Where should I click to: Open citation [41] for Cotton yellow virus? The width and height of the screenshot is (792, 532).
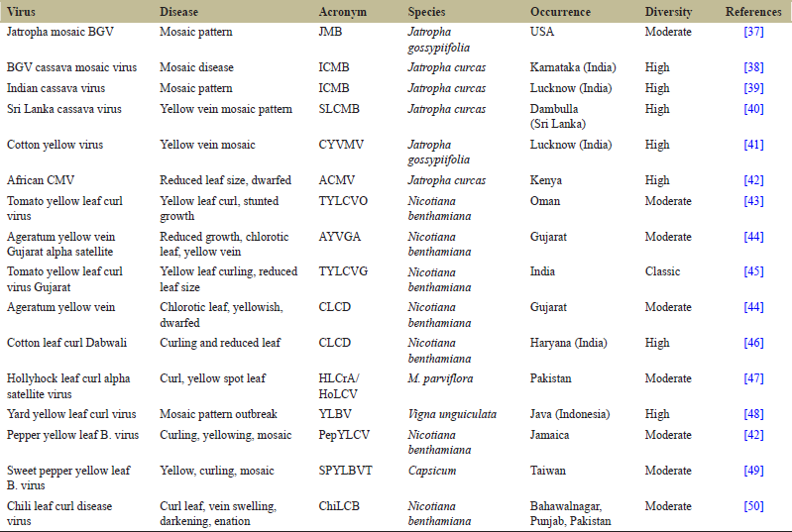point(753,145)
